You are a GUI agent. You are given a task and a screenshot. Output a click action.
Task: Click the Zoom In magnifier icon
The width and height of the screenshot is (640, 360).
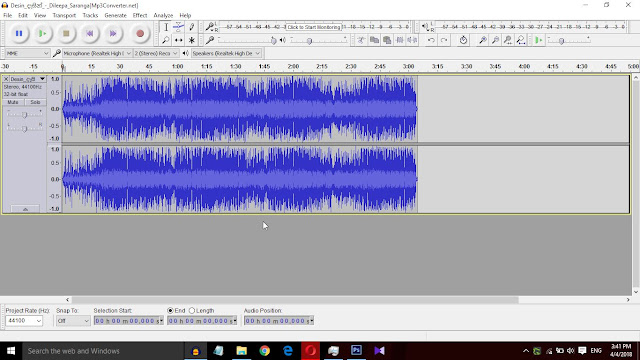482,40
